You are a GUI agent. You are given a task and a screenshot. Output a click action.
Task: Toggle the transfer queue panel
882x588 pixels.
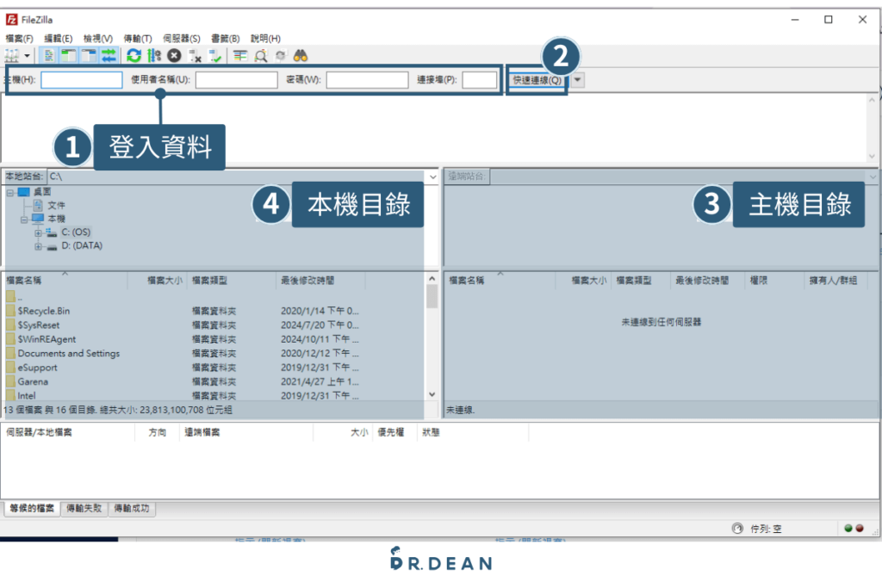tap(109, 55)
